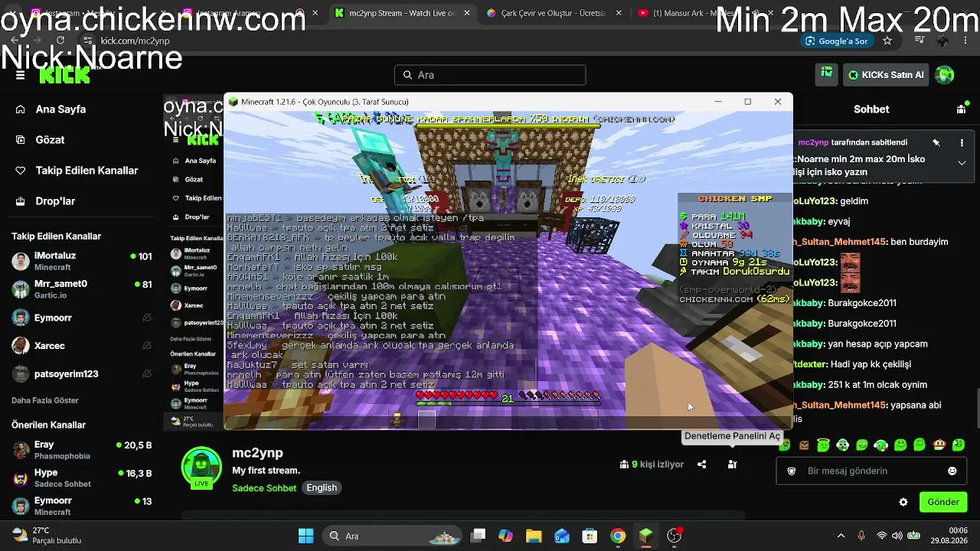Open the Windows Start menu
This screenshot has width=980, height=551.
[305, 536]
